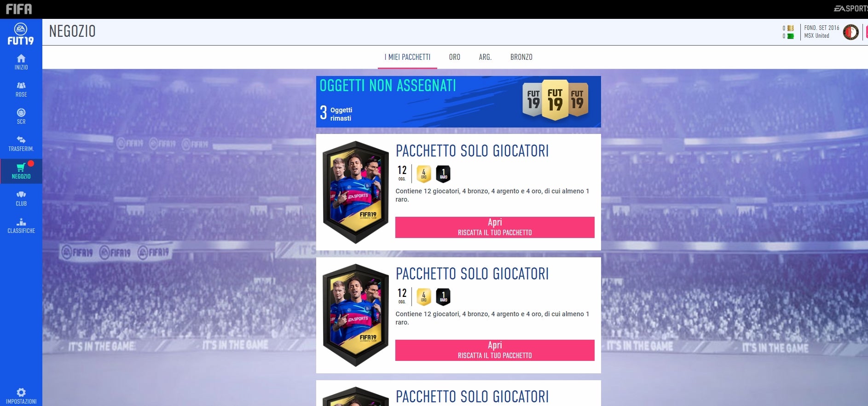Open the first Pacchetto Solo Giocatori
This screenshot has height=406, width=868.
point(495,227)
